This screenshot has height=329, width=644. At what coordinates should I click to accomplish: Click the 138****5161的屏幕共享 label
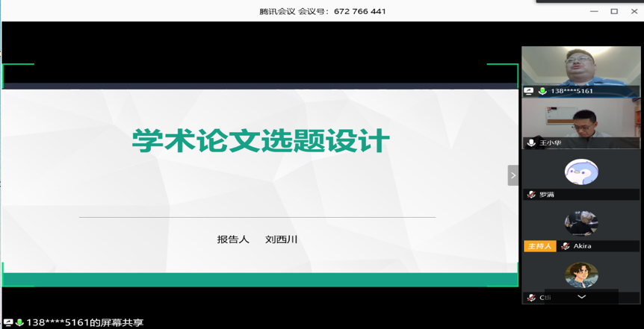[x=84, y=323]
